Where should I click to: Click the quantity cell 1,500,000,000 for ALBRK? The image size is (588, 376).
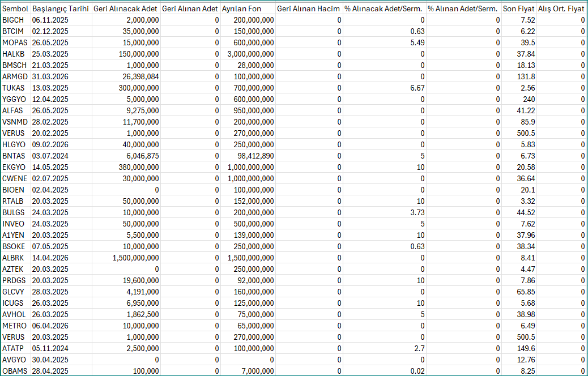[x=126, y=258]
